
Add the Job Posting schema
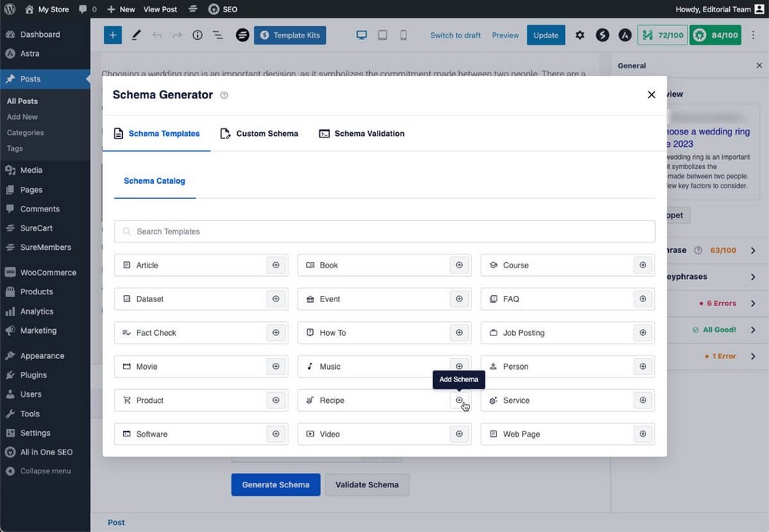click(642, 333)
